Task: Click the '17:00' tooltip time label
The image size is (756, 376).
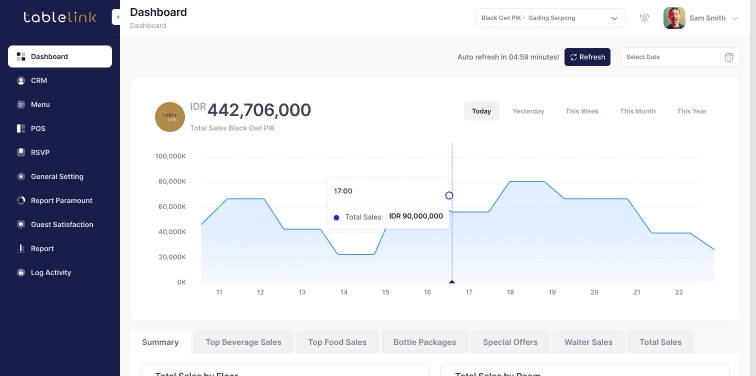Action: [x=343, y=191]
